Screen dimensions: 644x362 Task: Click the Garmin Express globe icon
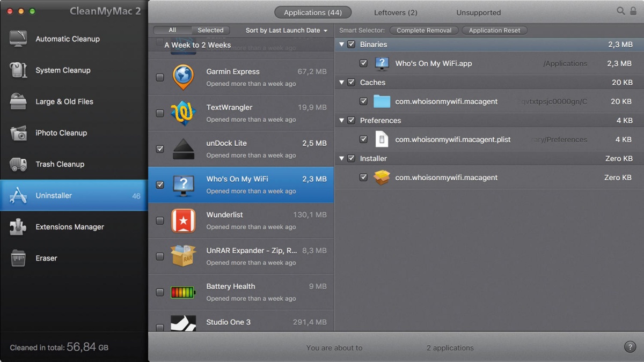(x=183, y=77)
